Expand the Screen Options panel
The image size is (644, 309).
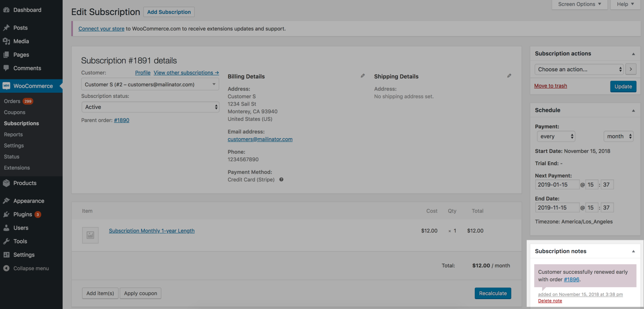point(579,4)
